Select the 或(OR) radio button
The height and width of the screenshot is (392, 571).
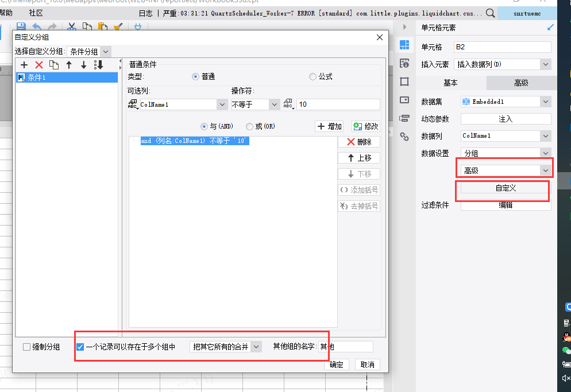coord(249,127)
